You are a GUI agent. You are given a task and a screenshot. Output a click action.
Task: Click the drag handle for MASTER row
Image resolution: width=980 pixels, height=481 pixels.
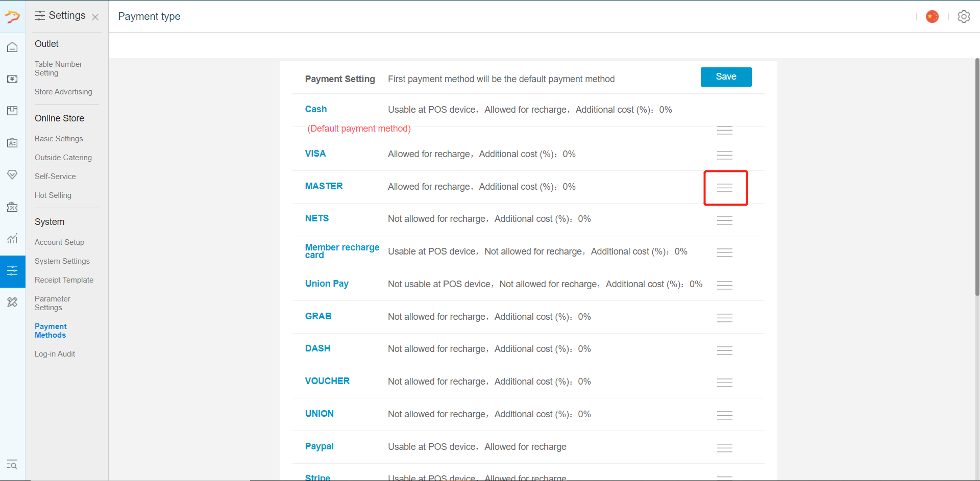724,188
